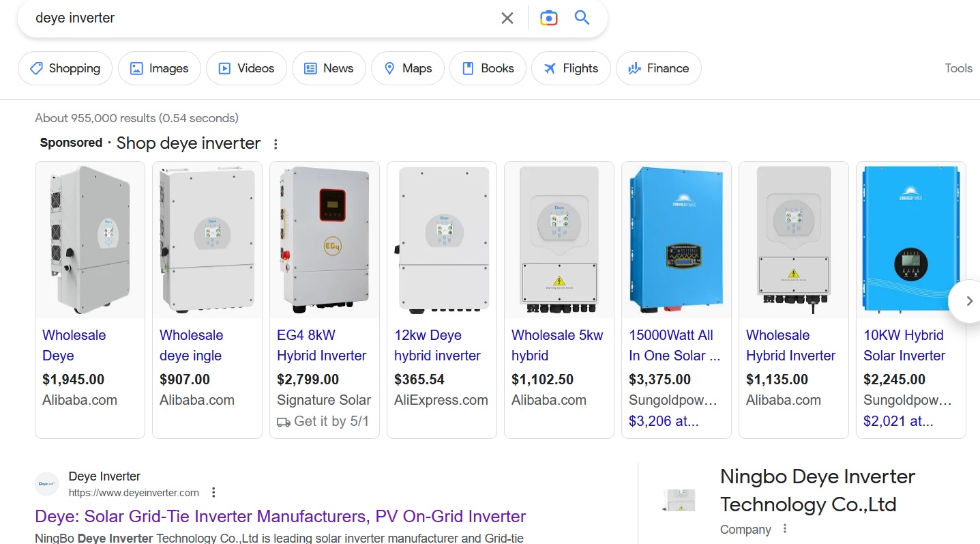Click the Wholesale 5kw hybrid product image

point(559,240)
